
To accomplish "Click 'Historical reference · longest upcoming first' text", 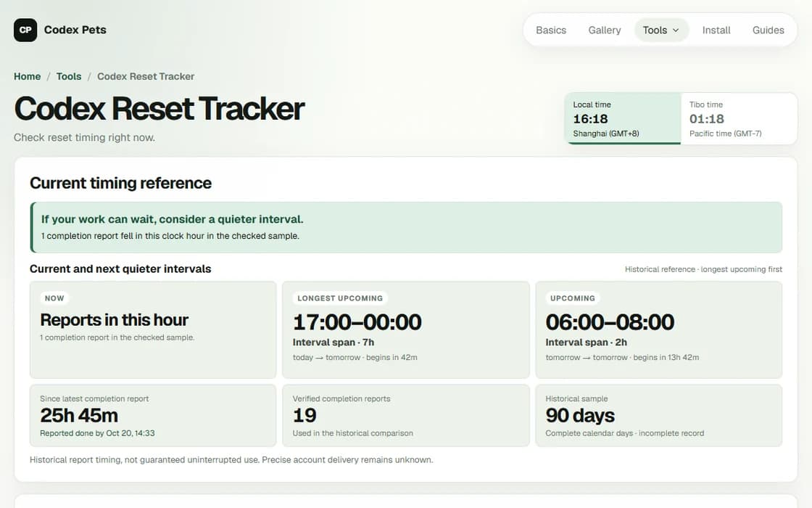I will pyautogui.click(x=703, y=269).
